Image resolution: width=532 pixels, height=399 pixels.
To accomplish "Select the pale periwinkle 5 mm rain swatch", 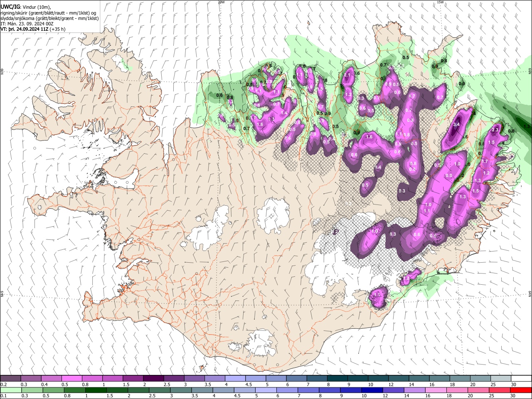I will pyautogui.click(x=265, y=390).
